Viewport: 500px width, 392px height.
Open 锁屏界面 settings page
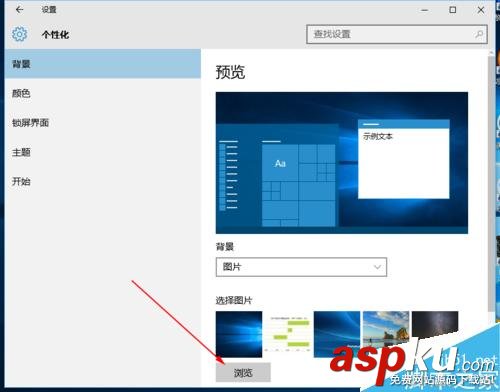(x=103, y=123)
